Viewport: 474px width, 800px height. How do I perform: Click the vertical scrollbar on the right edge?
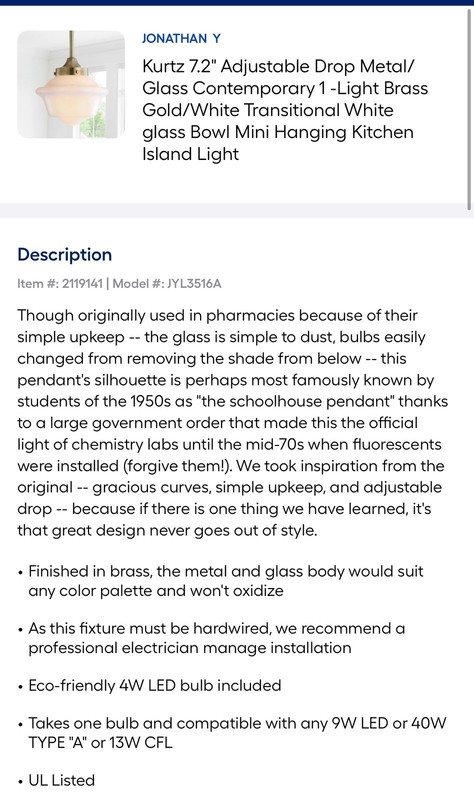(470, 108)
